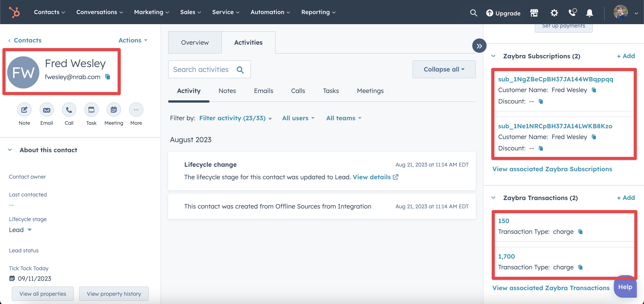Add a Zaybra Transaction
The image size is (644, 304).
tap(626, 198)
